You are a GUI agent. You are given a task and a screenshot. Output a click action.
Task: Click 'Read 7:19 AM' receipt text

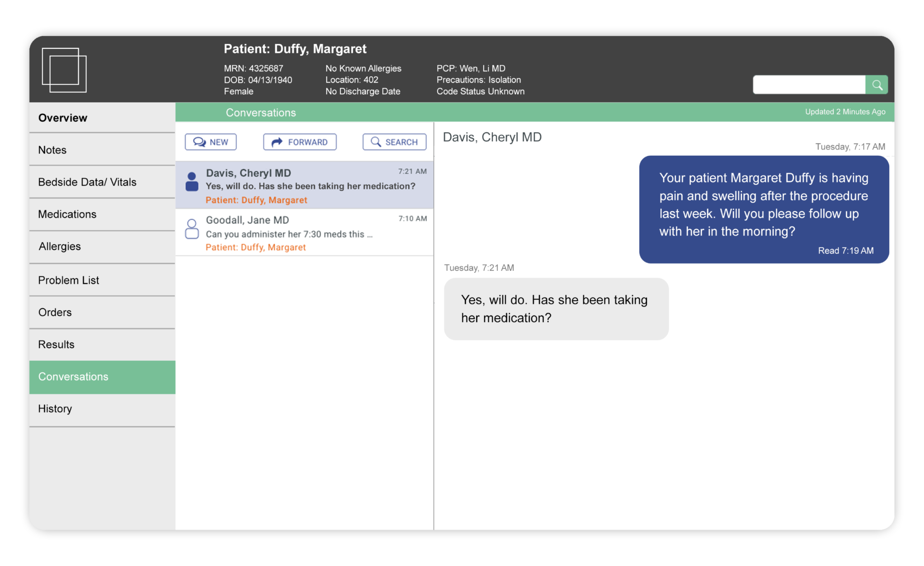[x=846, y=251]
